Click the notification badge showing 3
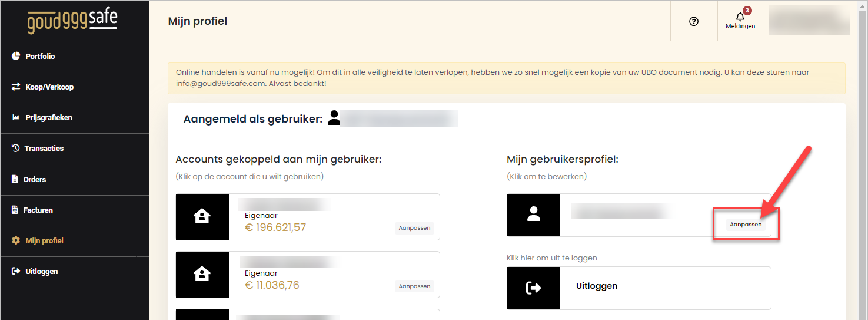 (x=747, y=10)
